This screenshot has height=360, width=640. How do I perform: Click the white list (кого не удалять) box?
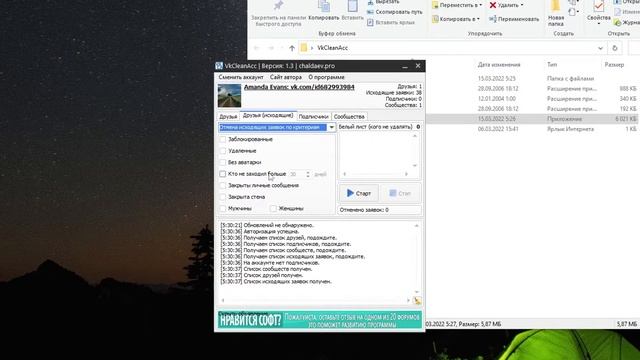(376, 152)
